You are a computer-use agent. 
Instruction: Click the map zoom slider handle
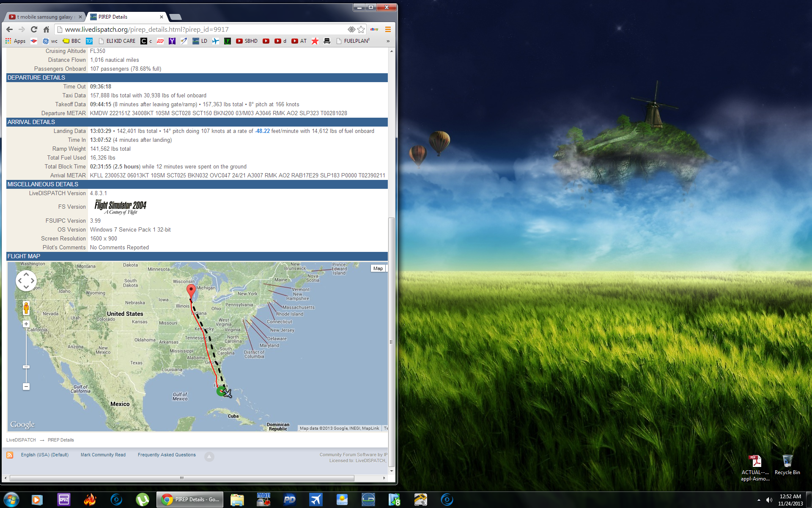click(x=26, y=367)
